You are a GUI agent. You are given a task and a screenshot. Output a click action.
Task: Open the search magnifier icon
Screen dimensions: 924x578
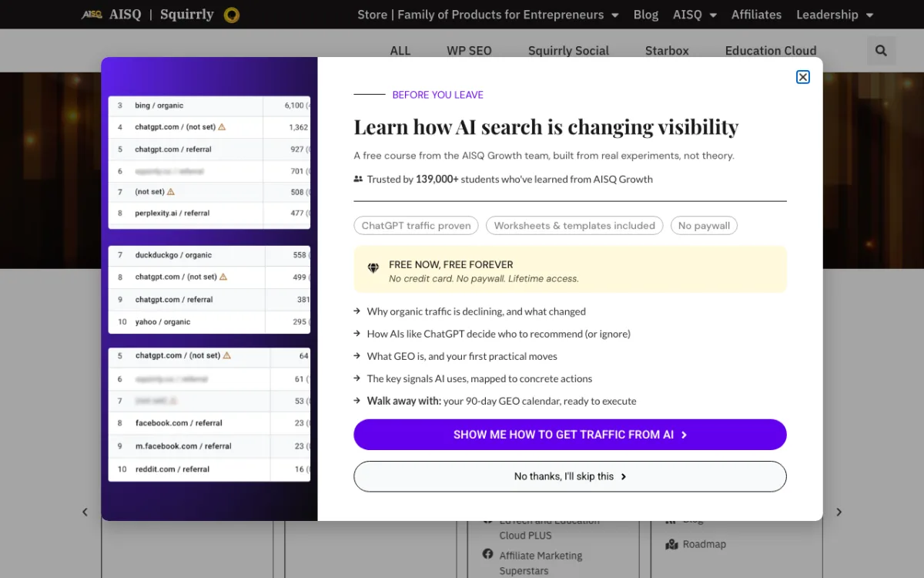(x=881, y=51)
